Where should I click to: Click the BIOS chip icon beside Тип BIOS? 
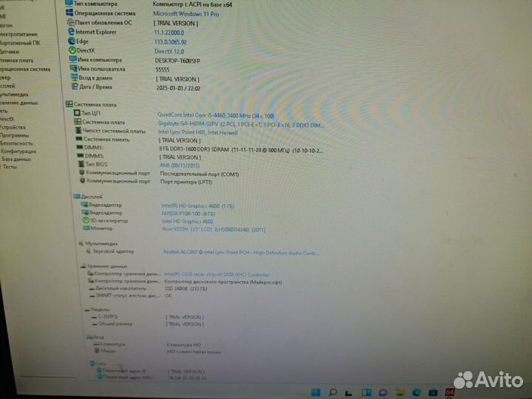[81, 164]
